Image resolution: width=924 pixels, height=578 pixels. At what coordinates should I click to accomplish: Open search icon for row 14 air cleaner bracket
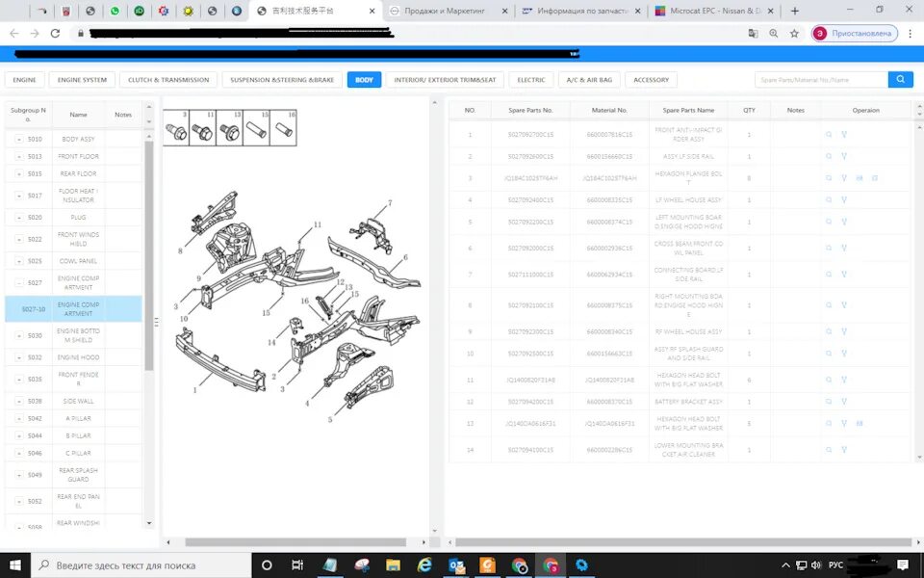(829, 450)
